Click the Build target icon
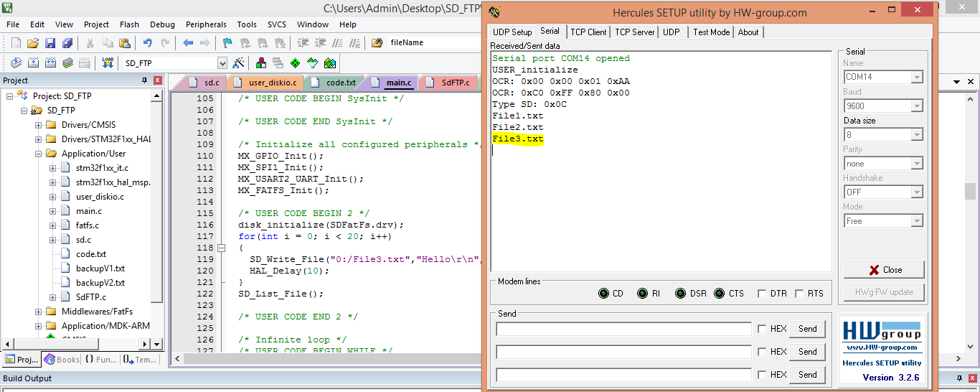The width and height of the screenshot is (980, 392). pyautogui.click(x=33, y=63)
